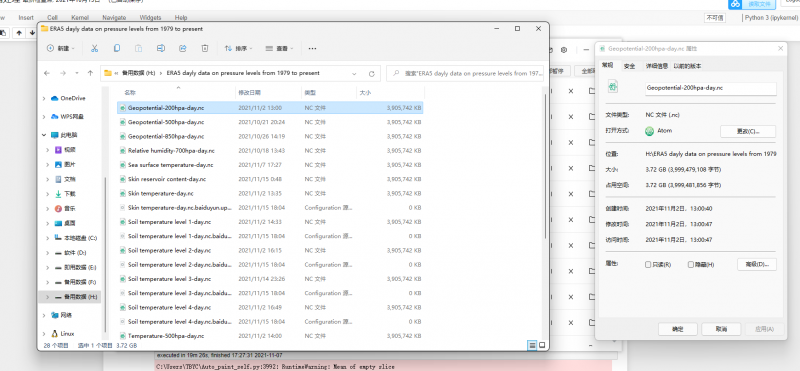
Task: Click the refresh icon beside address bar
Action: pos(371,73)
